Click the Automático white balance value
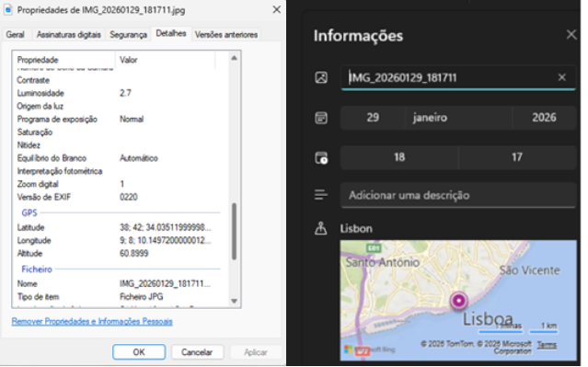Screen dimensions: 588x367 (x=139, y=158)
